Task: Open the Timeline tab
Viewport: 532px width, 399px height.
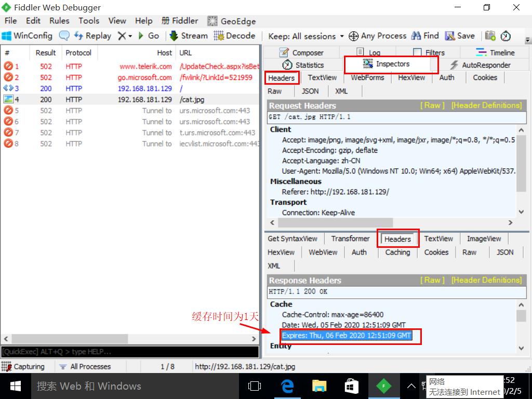Action: [495, 52]
